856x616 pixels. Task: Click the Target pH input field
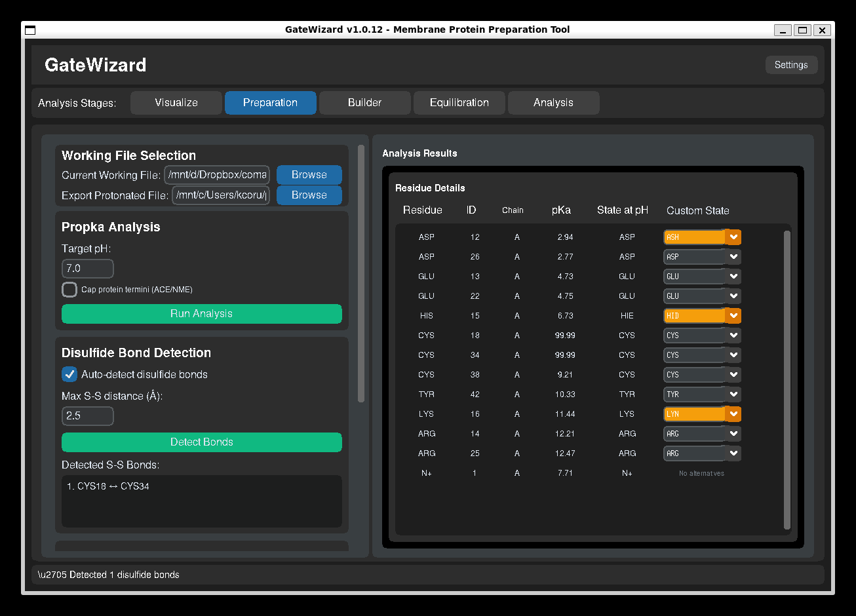pos(87,269)
